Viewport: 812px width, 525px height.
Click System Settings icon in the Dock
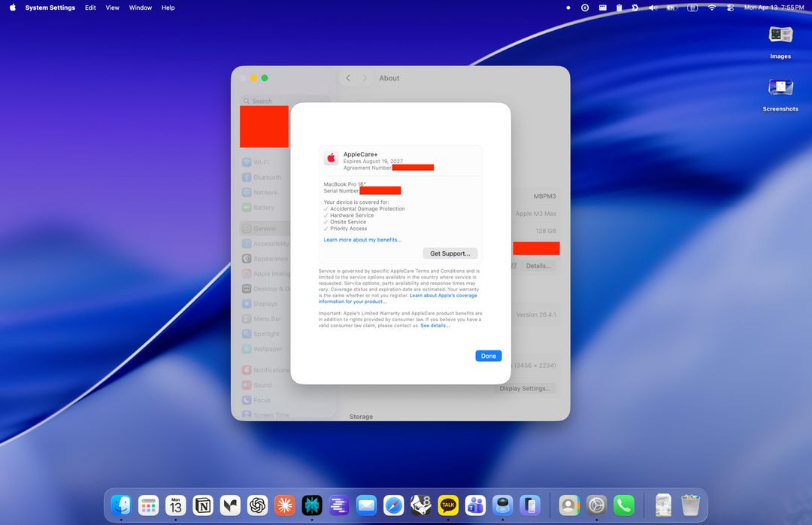[596, 505]
